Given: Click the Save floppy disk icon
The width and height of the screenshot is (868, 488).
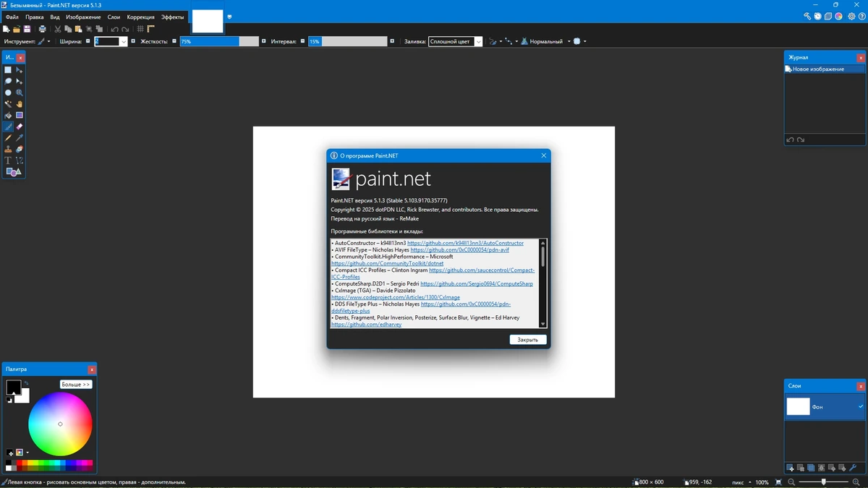Looking at the screenshot, I should coord(27,29).
